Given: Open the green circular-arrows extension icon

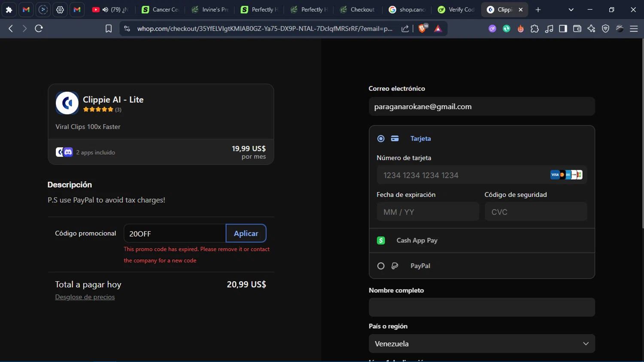Looking at the screenshot, I should (507, 29).
